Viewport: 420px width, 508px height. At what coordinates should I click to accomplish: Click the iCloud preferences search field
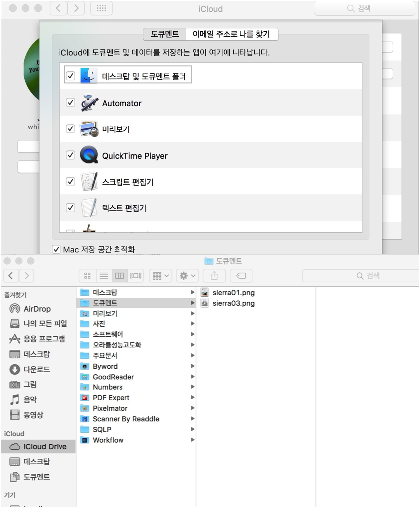click(364, 8)
